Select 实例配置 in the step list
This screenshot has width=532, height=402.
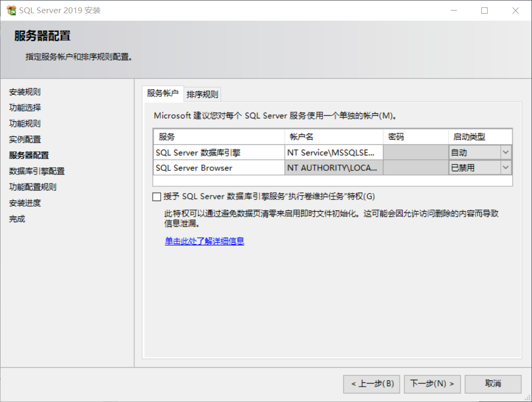coord(25,139)
